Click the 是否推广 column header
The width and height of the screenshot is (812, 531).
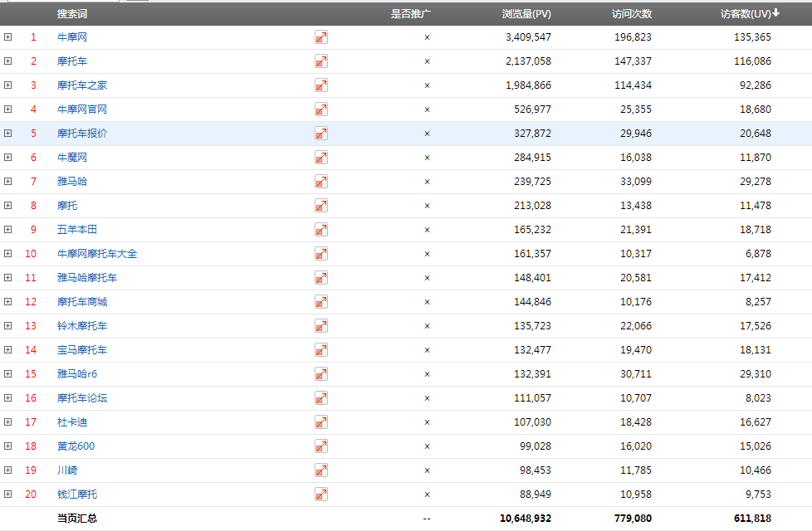pyautogui.click(x=411, y=14)
